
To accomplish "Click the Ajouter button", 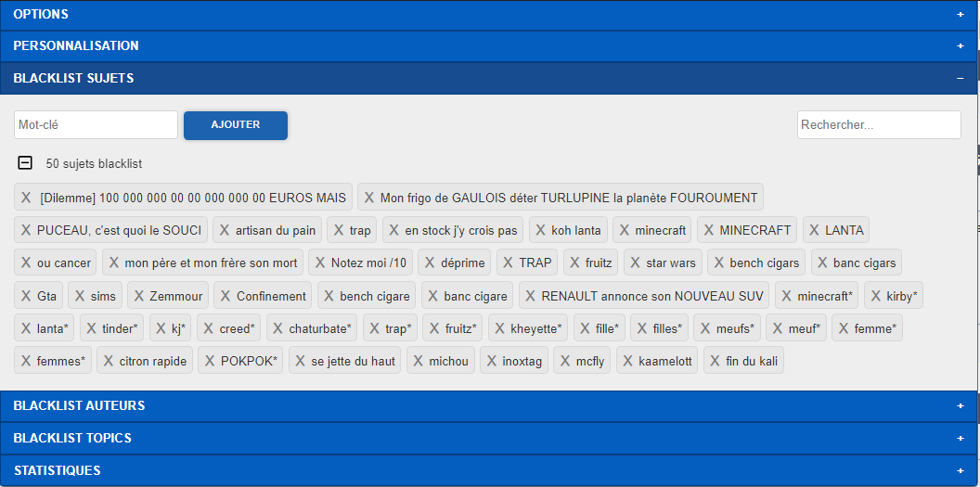I will [x=236, y=125].
